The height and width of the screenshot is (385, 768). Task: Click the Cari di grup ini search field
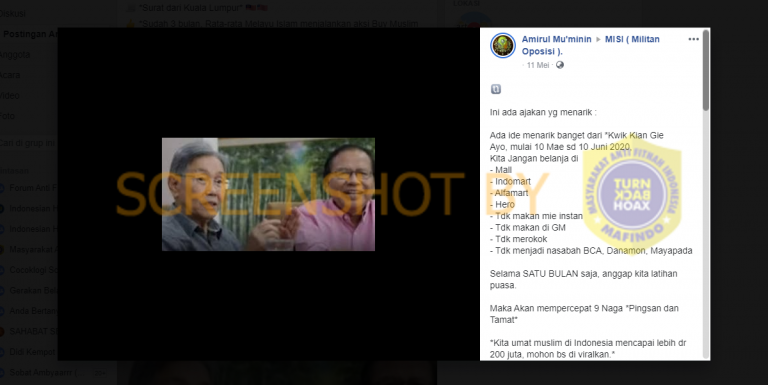click(x=28, y=144)
